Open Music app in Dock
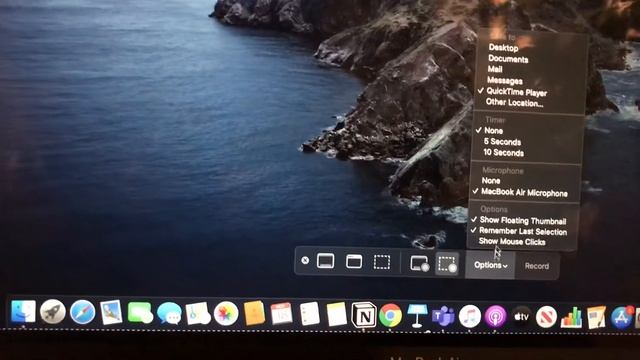Viewport: 640px width, 360px height. coord(470,317)
